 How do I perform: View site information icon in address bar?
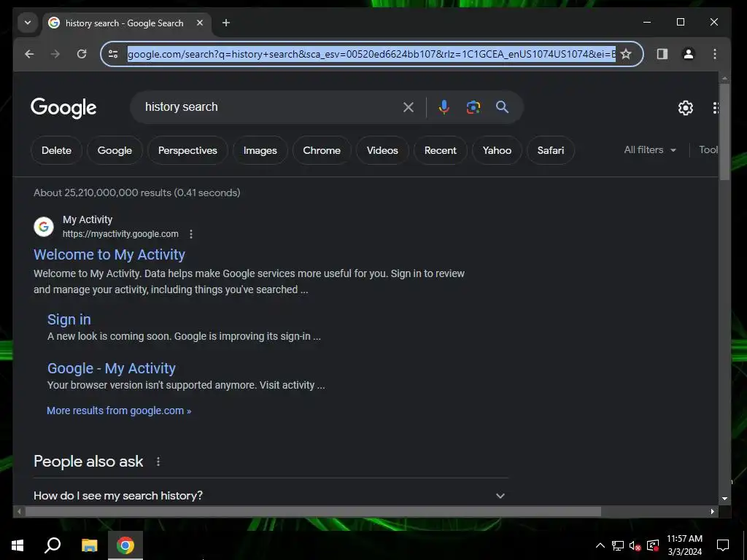(x=113, y=54)
